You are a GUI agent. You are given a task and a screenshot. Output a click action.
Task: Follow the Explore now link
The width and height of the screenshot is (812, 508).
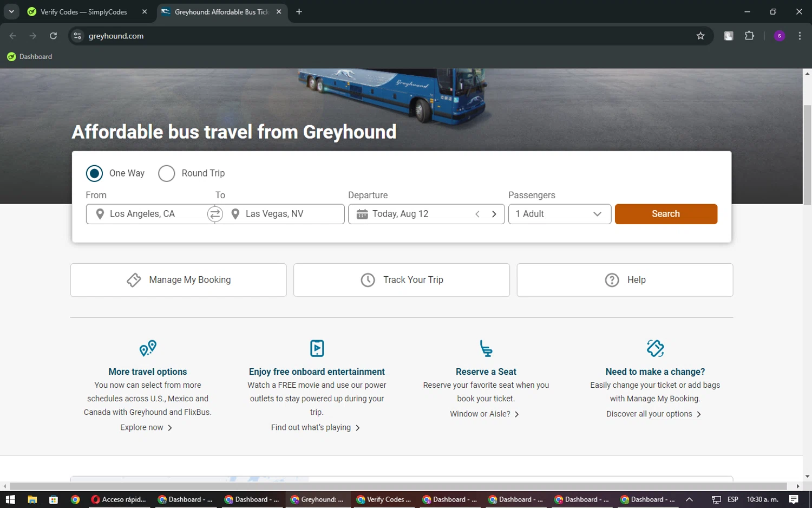[x=146, y=428]
